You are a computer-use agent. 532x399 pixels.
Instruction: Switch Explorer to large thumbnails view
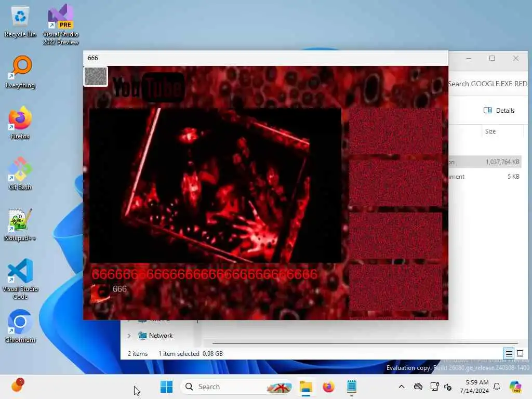pyautogui.click(x=520, y=353)
